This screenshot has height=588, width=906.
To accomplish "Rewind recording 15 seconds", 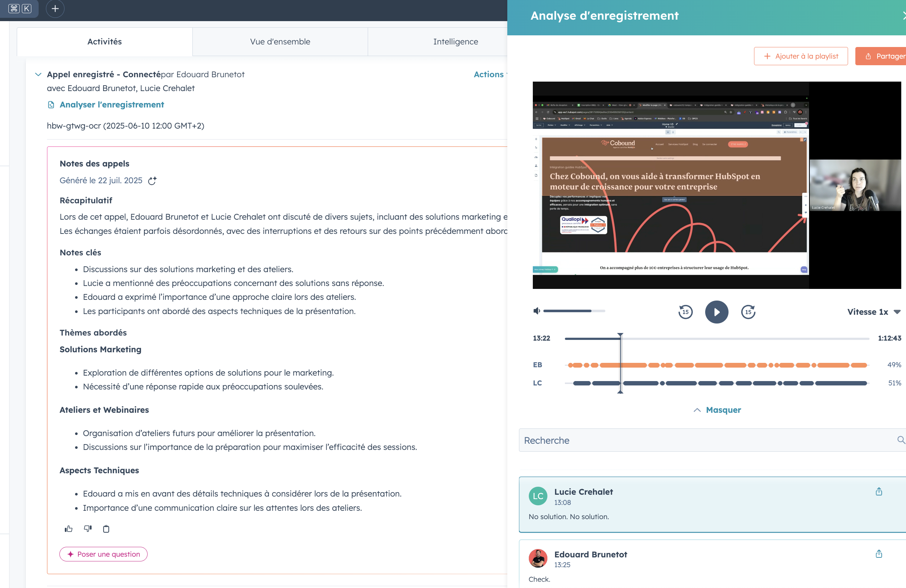I will point(685,312).
